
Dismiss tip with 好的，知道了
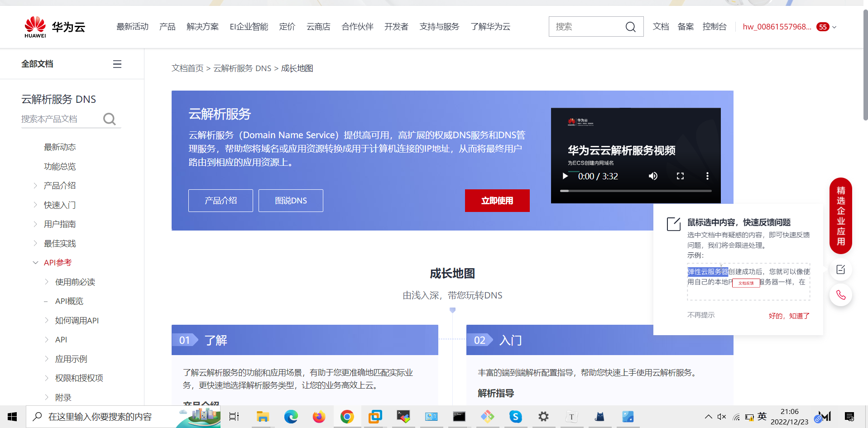pyautogui.click(x=789, y=316)
